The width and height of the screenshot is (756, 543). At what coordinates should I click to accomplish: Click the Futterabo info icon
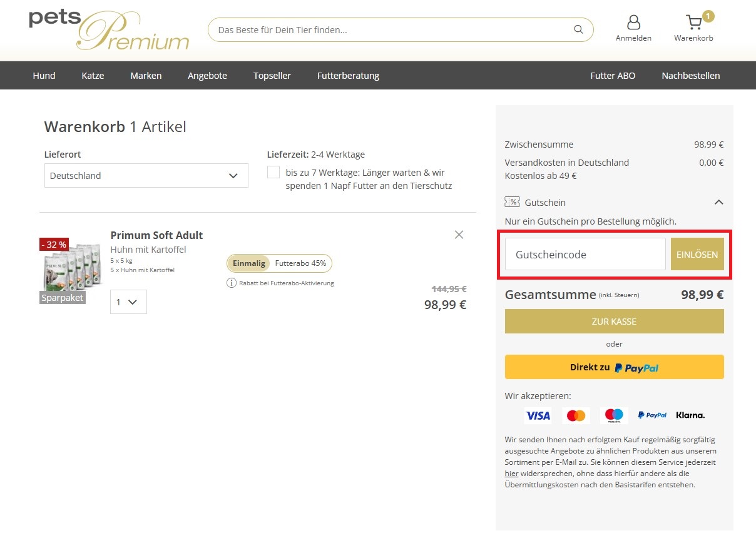pos(232,283)
